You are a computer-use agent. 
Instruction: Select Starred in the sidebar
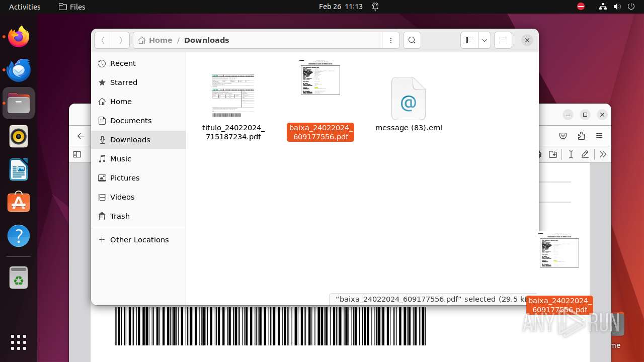pyautogui.click(x=138, y=82)
